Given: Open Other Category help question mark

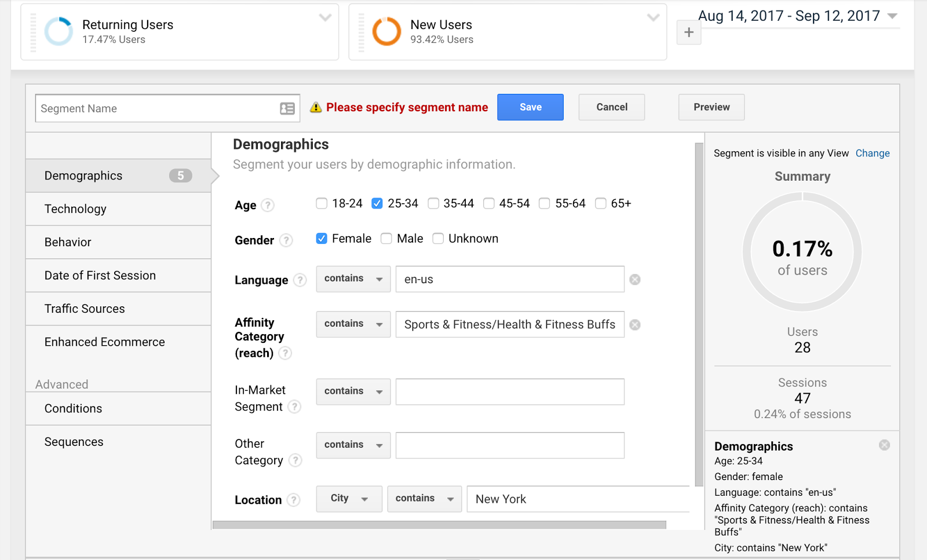Looking at the screenshot, I should point(295,460).
